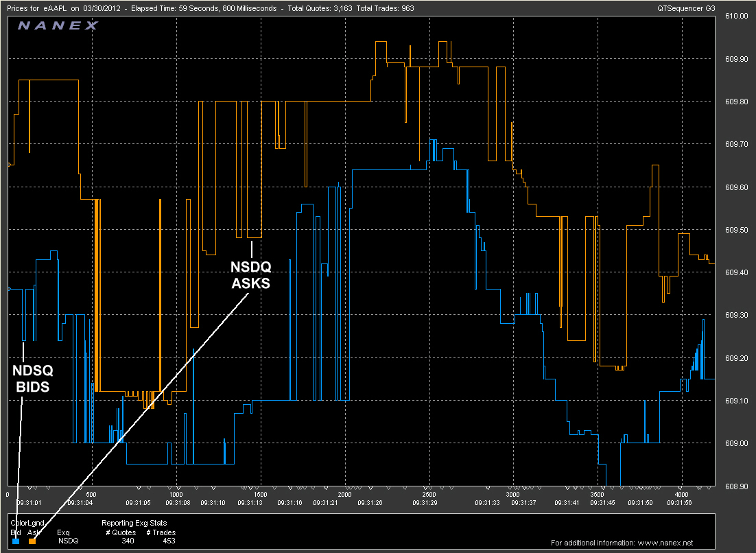
Task: Select the chart title text 'Prices for eAAPL'
Action: pyautogui.click(x=36, y=8)
